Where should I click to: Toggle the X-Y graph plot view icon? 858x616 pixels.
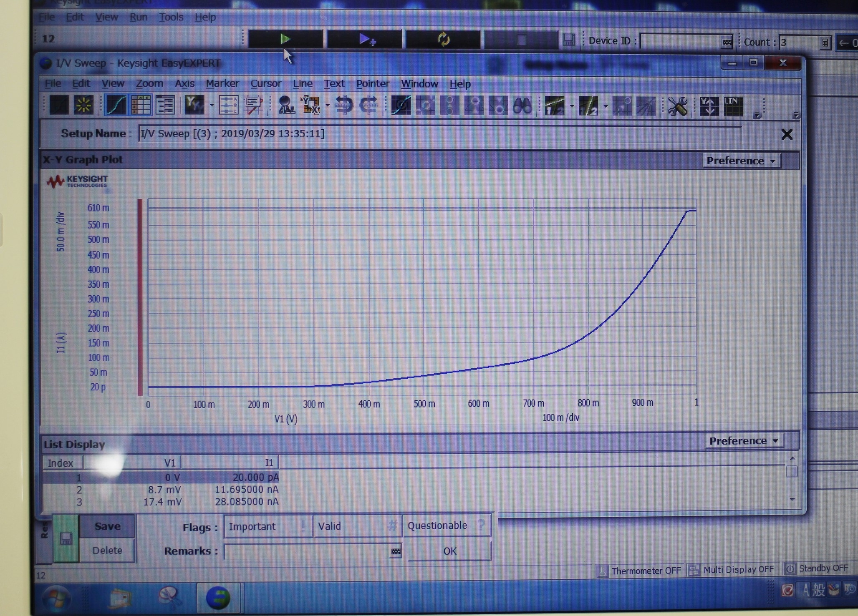(116, 105)
